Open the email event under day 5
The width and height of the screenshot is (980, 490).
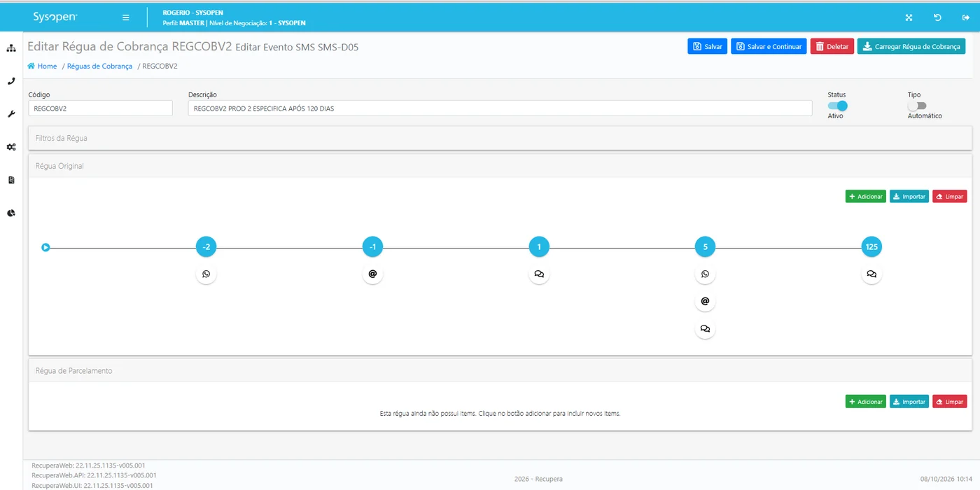click(x=705, y=302)
